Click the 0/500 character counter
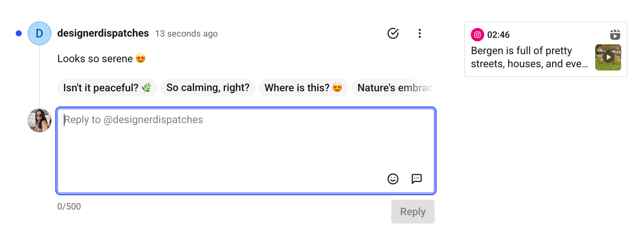 [x=69, y=206]
